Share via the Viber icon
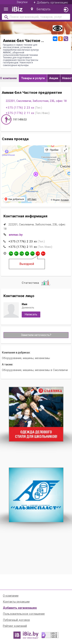The height and width of the screenshot is (644, 72). 66,39
